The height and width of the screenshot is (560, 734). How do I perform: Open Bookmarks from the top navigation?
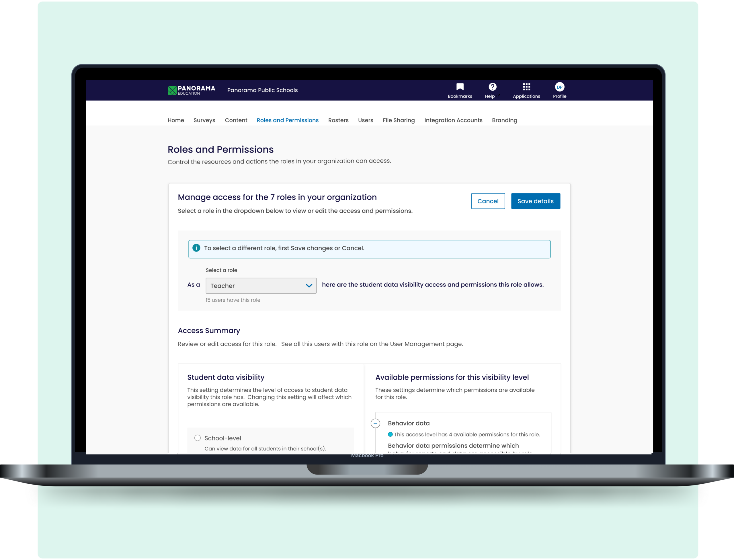point(460,90)
